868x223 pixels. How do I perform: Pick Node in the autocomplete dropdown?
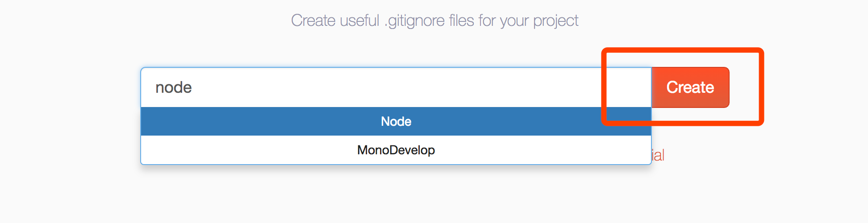point(396,121)
